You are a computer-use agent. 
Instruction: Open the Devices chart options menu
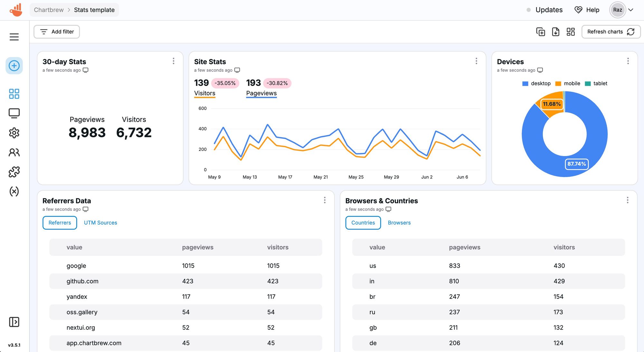[x=628, y=61]
